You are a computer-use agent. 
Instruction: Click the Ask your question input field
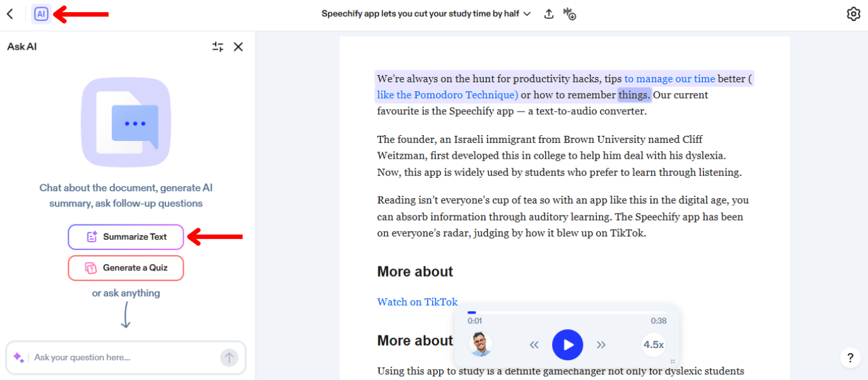pos(126,358)
